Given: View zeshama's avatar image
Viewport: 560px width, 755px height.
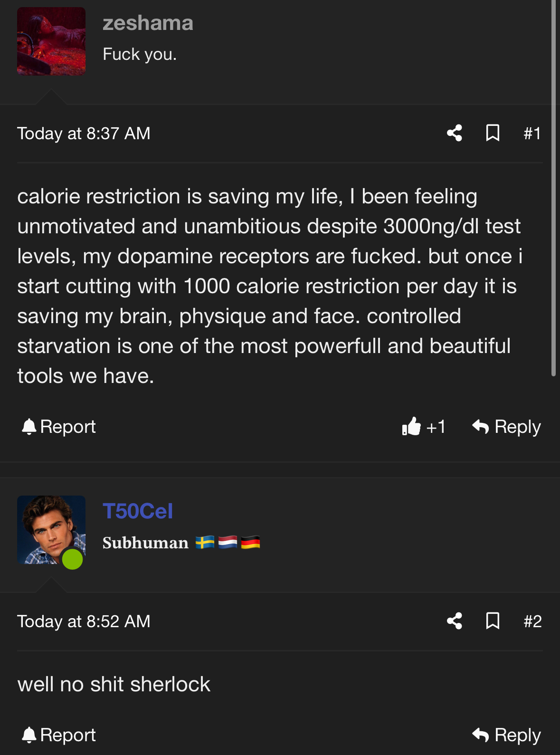Looking at the screenshot, I should pyautogui.click(x=51, y=41).
